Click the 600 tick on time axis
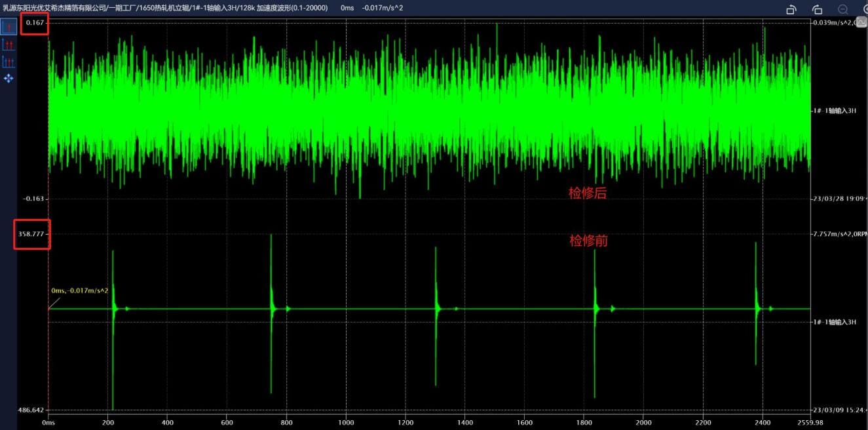Image resolution: width=868 pixels, height=430 pixels. click(227, 423)
